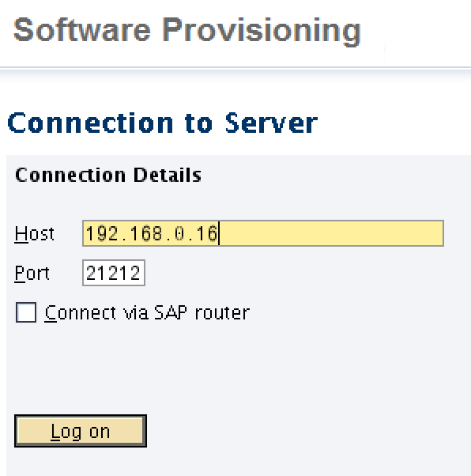
Task: Click the Connection to Server heading
Action: click(x=163, y=123)
